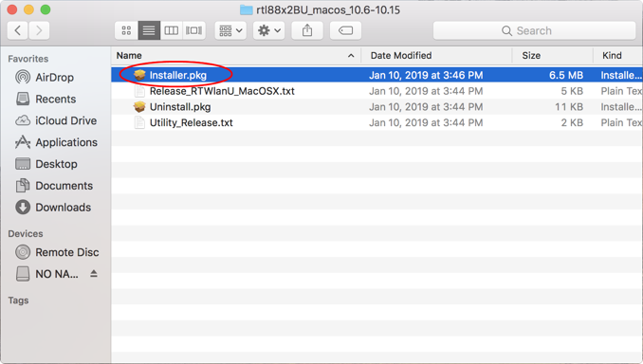Viewport: 643px width, 364px height.
Task: Select the NO NA... volume
Action: [x=57, y=274]
